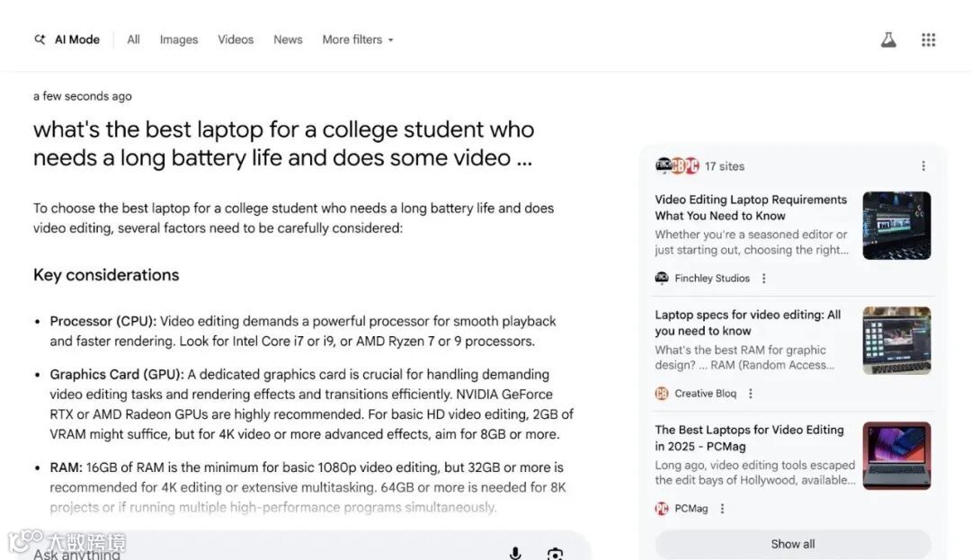Click the Show all sources button
The image size is (971, 560).
792,544
